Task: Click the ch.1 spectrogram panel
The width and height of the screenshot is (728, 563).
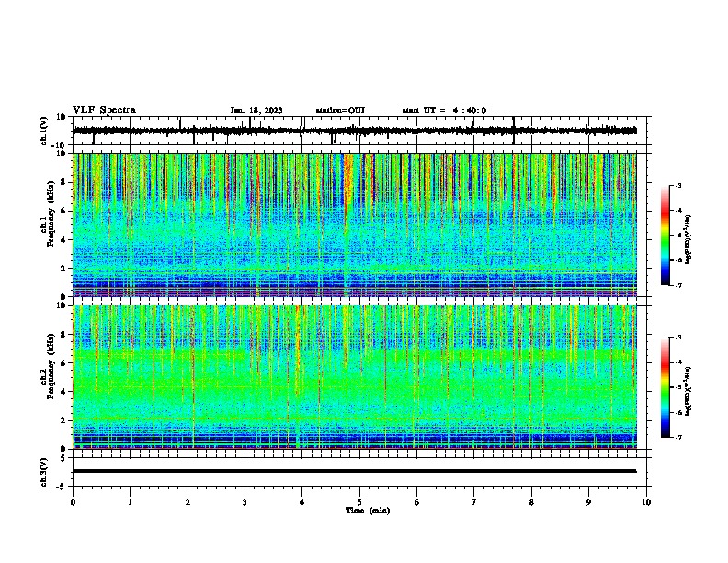Action: point(354,224)
